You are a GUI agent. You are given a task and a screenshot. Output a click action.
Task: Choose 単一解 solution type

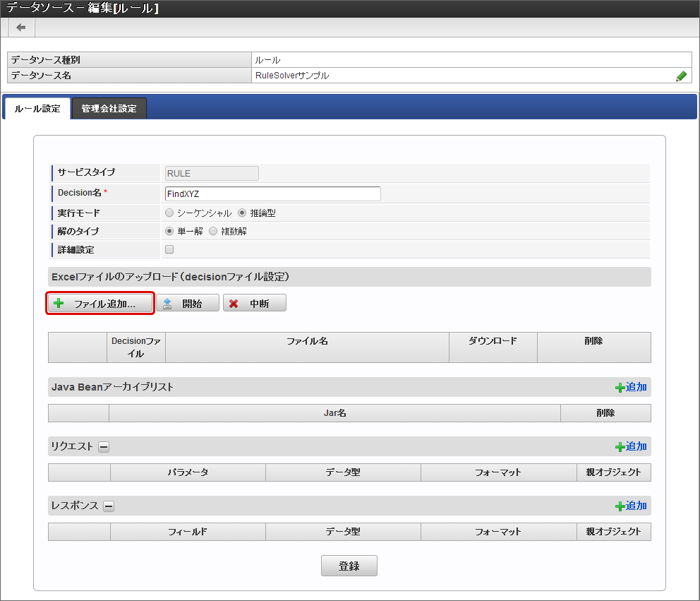pyautogui.click(x=169, y=231)
